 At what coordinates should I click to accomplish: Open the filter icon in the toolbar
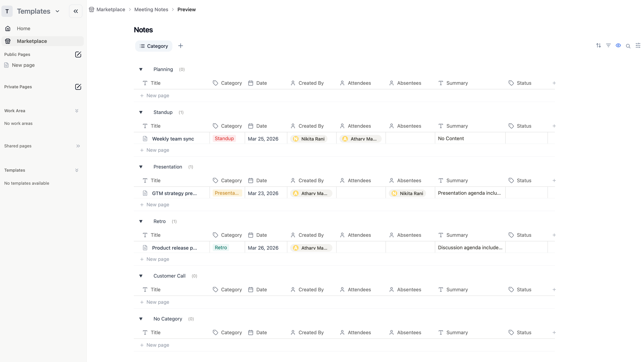(x=608, y=45)
